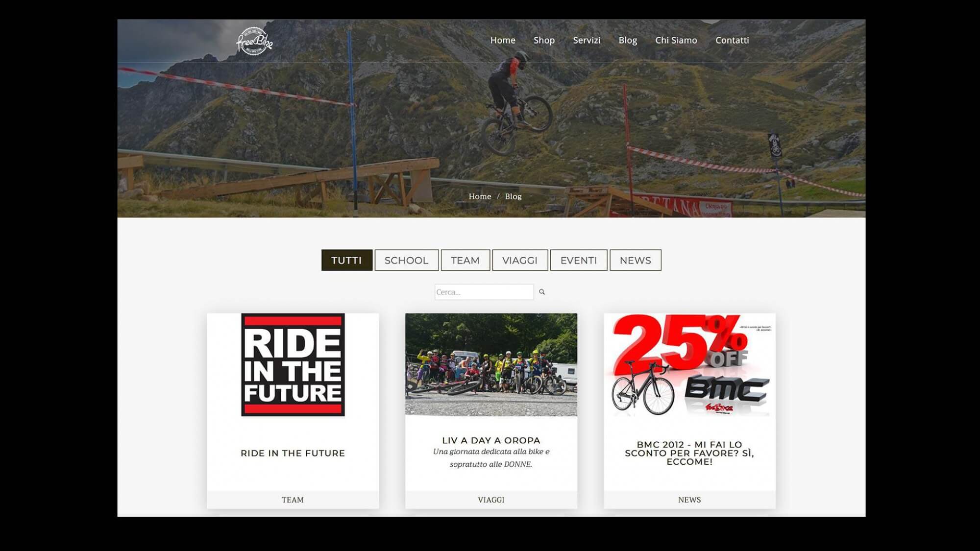The image size is (980, 551).
Task: Click the Cerca search field
Action: click(x=484, y=292)
